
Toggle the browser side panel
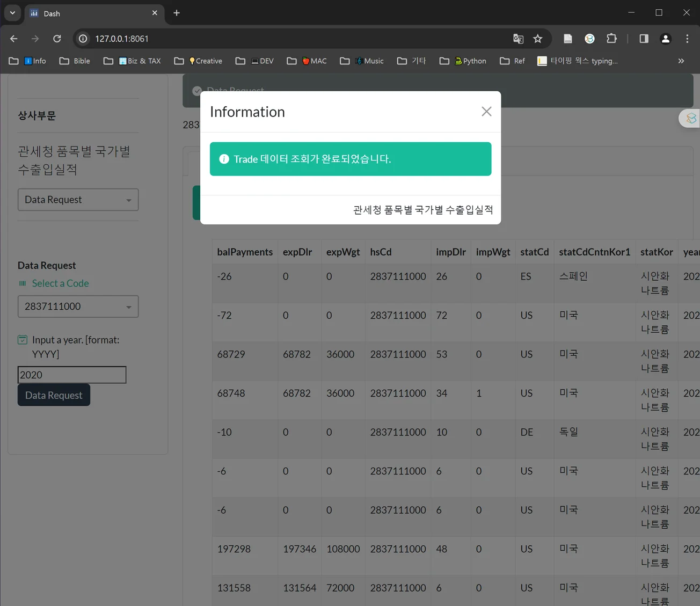point(644,39)
